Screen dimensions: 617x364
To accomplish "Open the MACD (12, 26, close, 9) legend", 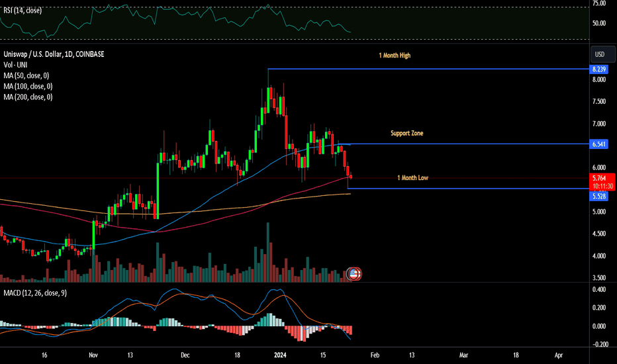I will [35, 293].
